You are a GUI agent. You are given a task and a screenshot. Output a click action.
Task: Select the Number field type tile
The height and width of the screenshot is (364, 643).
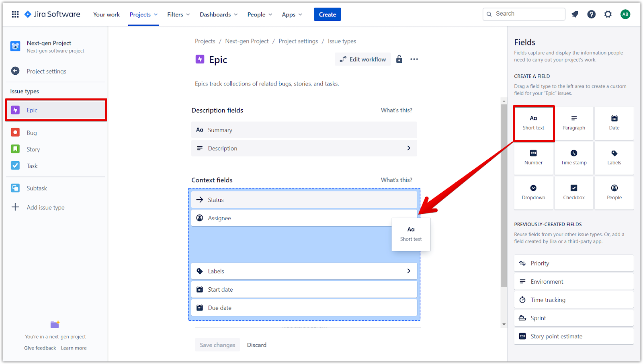534,158
